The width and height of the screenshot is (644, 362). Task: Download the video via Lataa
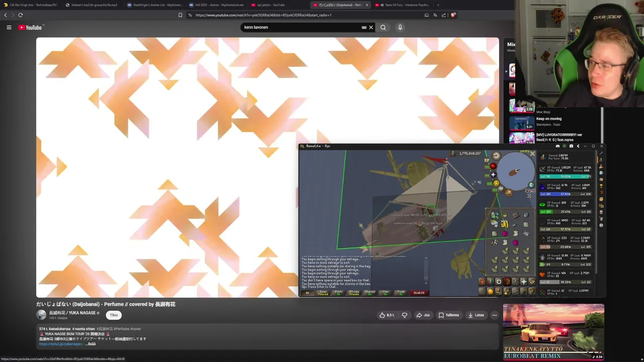(x=476, y=315)
